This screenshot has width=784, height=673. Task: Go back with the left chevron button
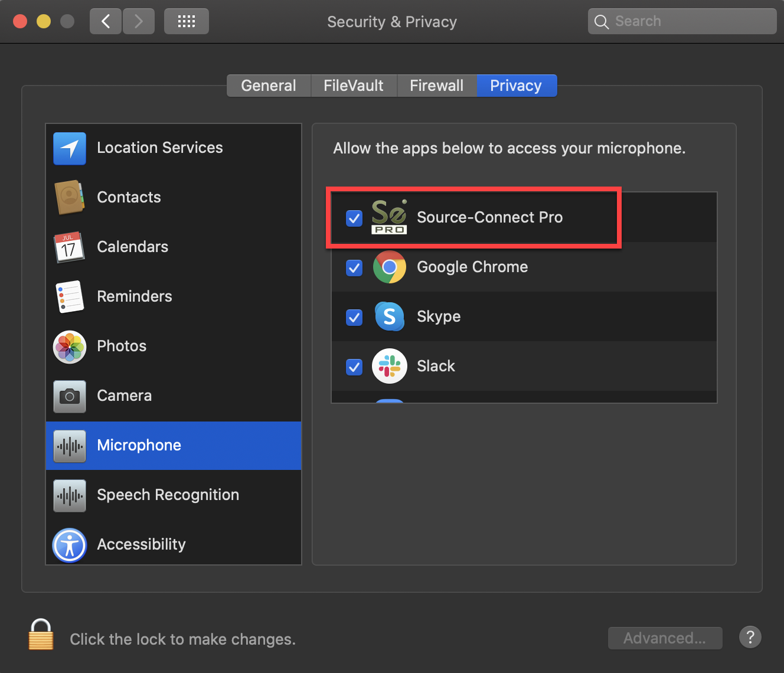pyautogui.click(x=106, y=22)
